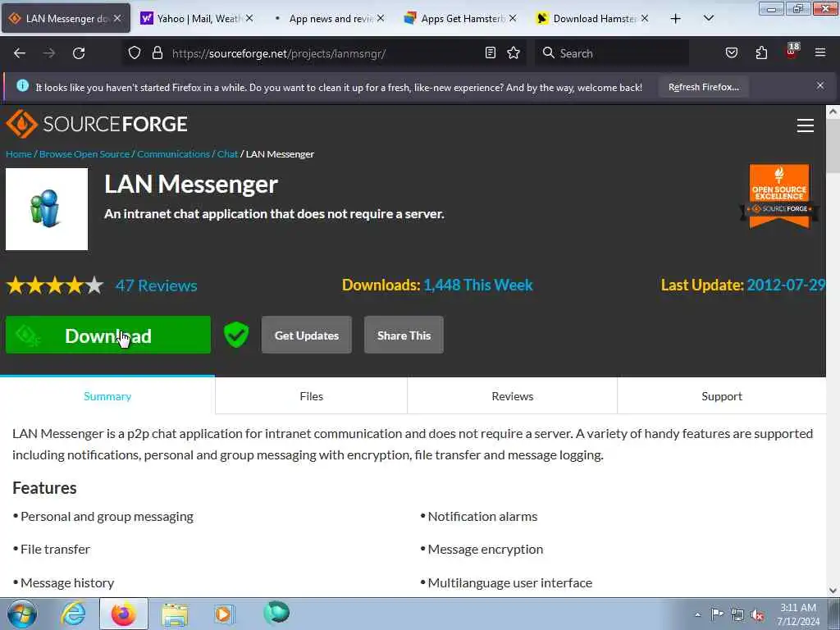Open Windows Explorer folder from taskbar
The image size is (840, 630).
point(175,615)
